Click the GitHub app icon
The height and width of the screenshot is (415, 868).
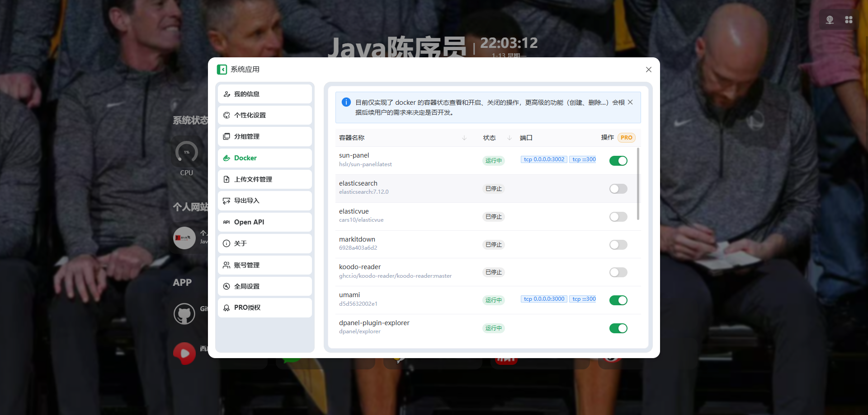coord(184,313)
